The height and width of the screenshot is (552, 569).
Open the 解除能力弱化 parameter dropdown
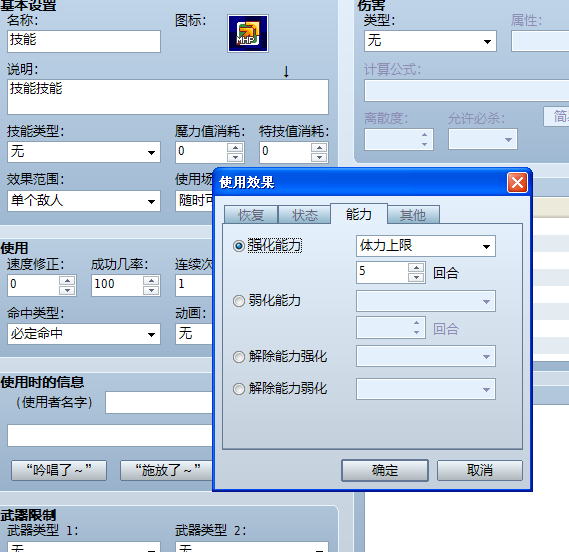tap(426, 389)
